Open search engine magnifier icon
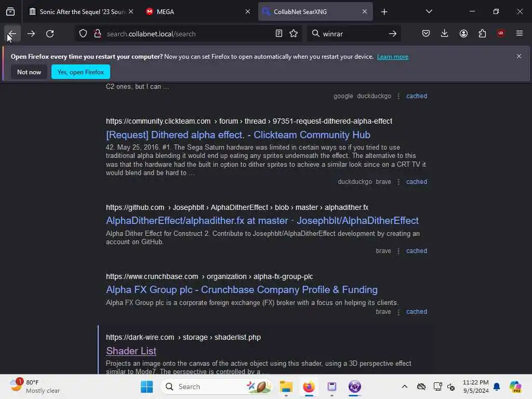532x399 pixels. 315,34
